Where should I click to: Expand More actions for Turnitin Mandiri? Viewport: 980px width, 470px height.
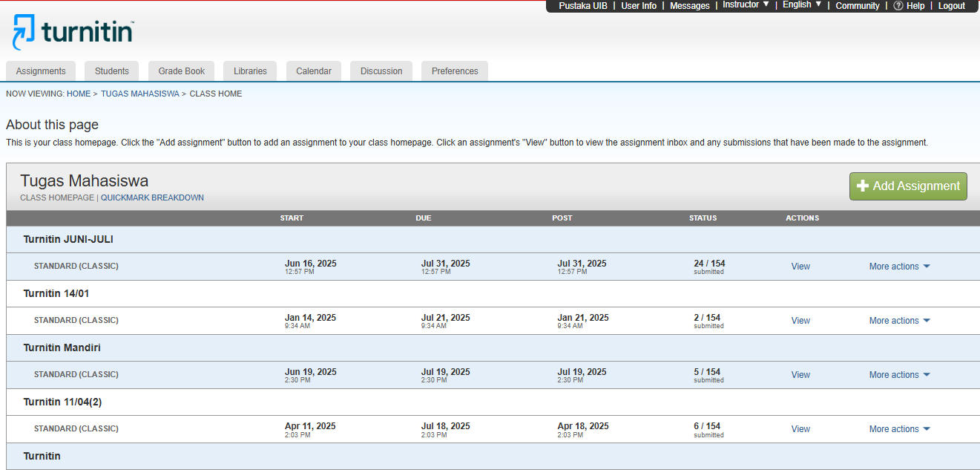click(899, 375)
